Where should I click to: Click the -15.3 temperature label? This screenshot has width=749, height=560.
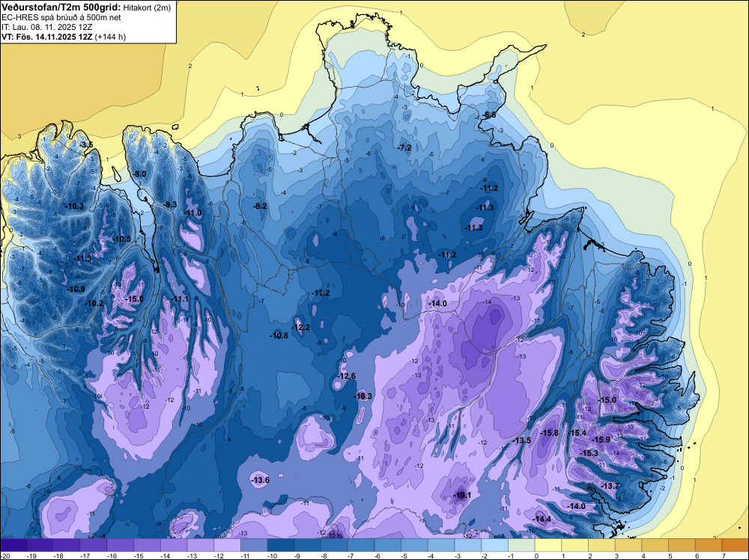pyautogui.click(x=589, y=453)
